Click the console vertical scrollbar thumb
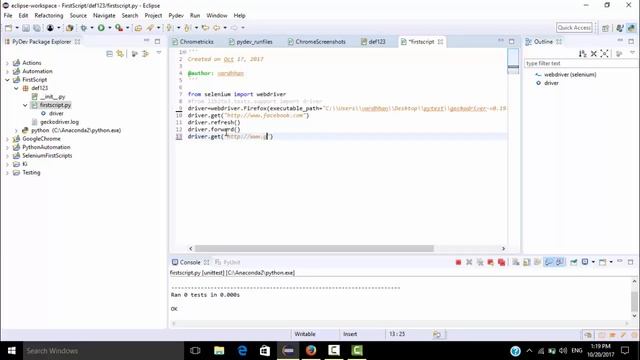Screen dimensions: 640x360 634,302
